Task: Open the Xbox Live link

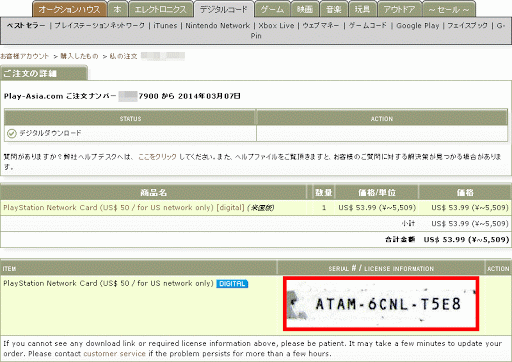Action: (x=276, y=25)
